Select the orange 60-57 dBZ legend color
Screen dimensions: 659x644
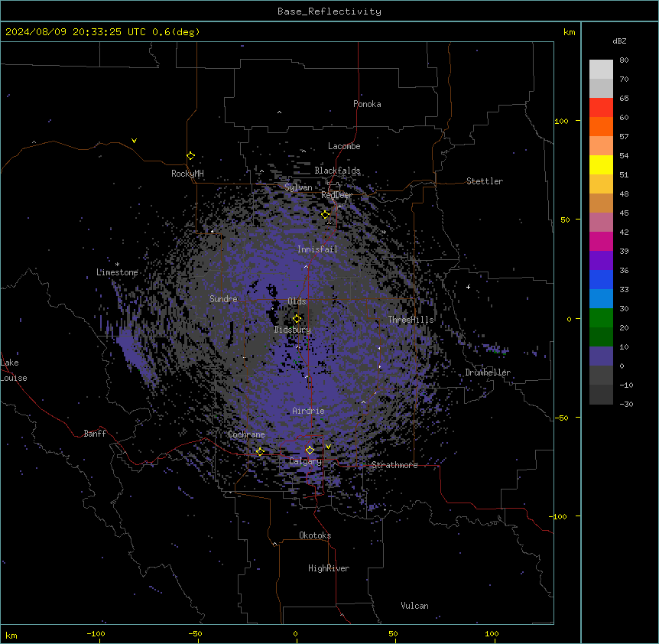click(601, 126)
